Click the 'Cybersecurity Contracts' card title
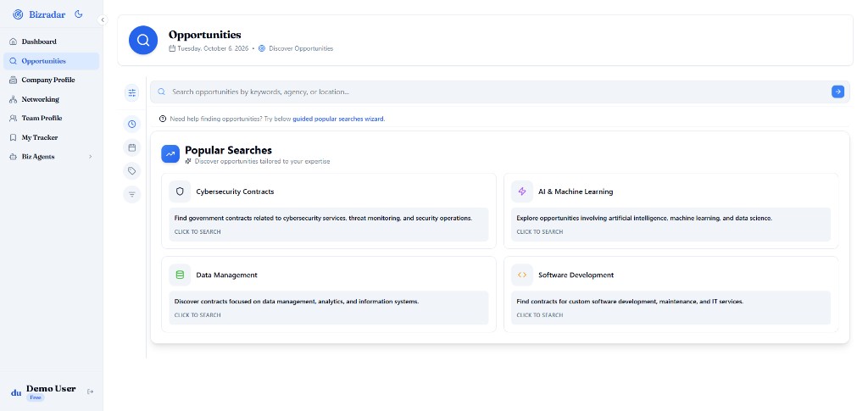 236,192
